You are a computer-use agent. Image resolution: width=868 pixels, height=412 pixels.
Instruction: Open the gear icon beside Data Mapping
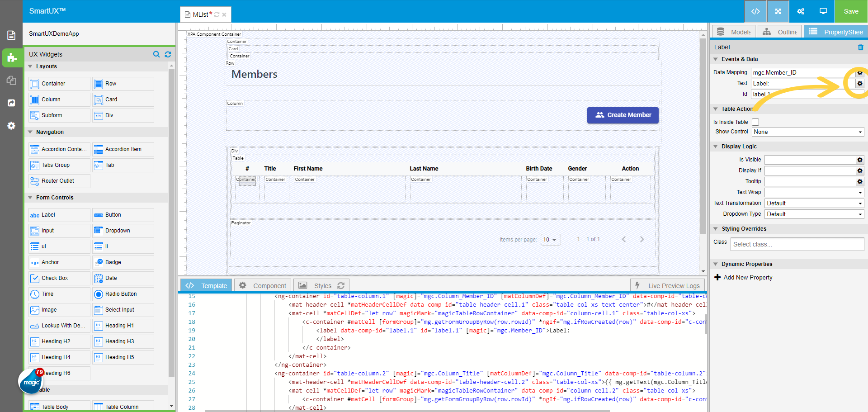pyautogui.click(x=859, y=72)
